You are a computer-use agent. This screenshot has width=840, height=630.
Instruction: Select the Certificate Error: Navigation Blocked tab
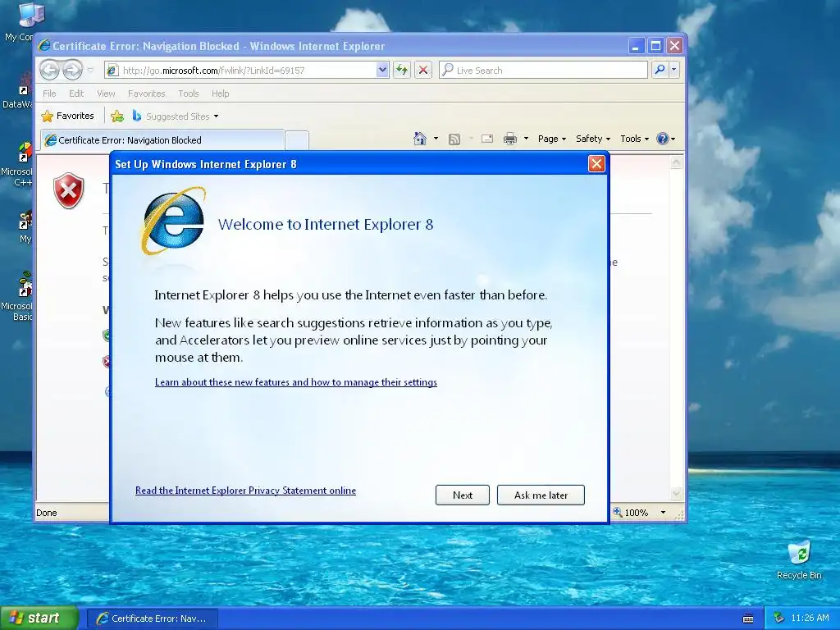(162, 139)
